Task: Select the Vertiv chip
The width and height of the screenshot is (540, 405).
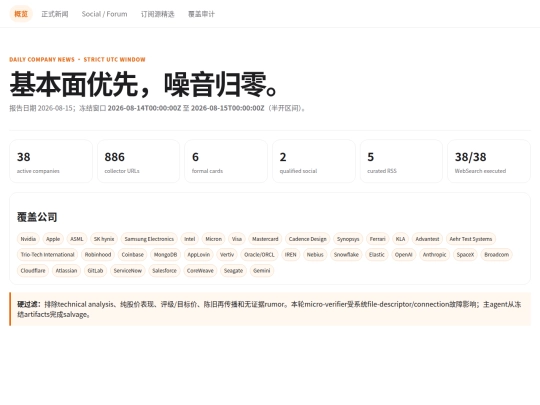Action: click(x=227, y=255)
